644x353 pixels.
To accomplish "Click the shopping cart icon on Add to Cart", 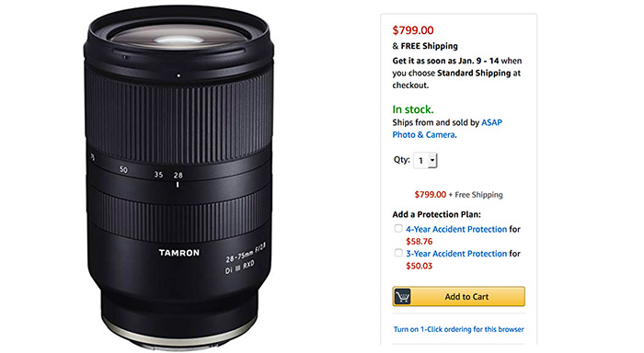I will [402, 296].
